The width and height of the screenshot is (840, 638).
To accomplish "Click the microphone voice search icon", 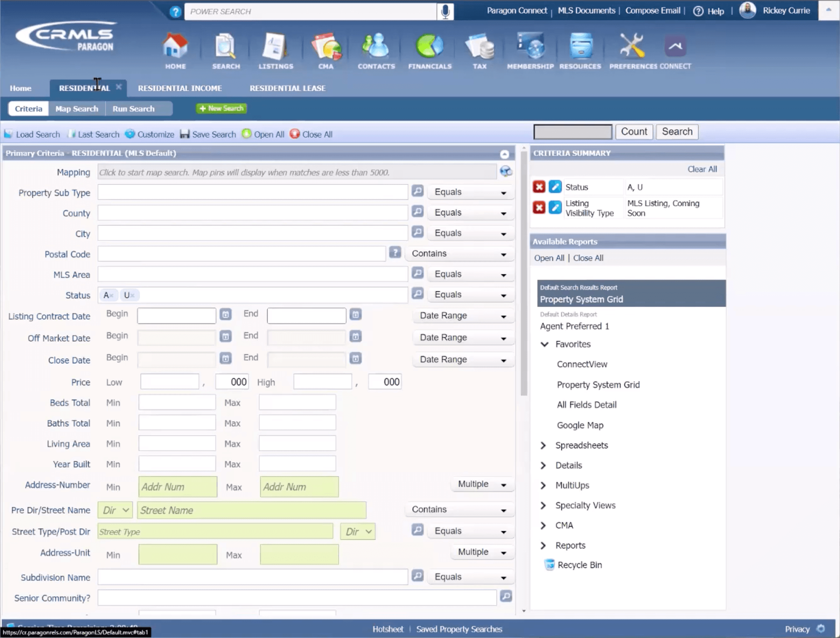I will click(445, 12).
